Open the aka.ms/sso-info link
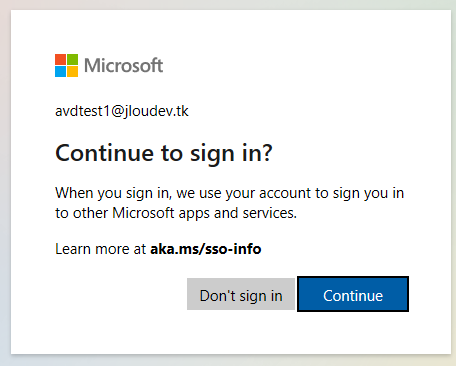456x366 pixels. pos(206,249)
